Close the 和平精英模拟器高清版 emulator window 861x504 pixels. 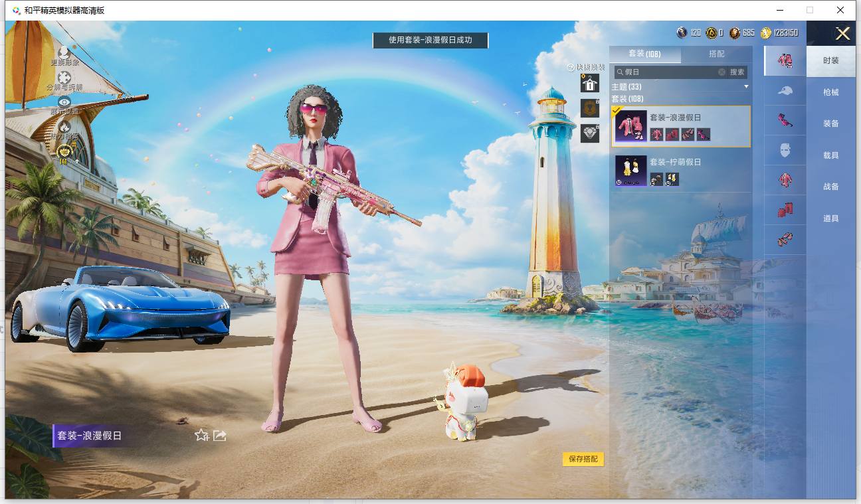(840, 10)
